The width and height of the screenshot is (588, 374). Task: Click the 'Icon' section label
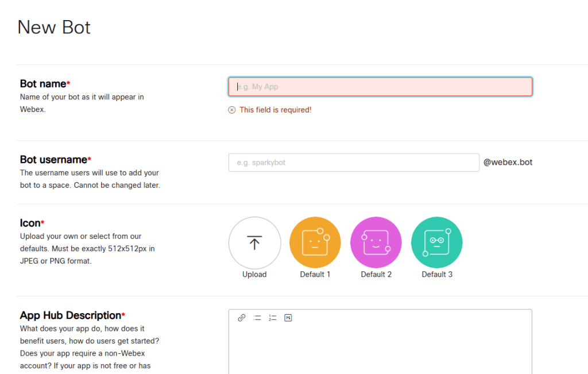tap(30, 223)
